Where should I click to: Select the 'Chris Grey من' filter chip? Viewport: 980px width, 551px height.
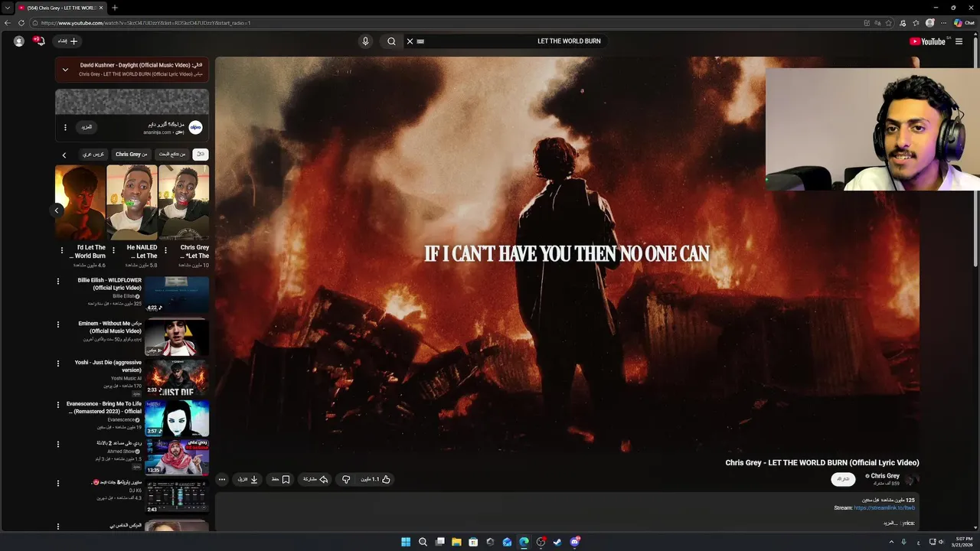pos(132,154)
